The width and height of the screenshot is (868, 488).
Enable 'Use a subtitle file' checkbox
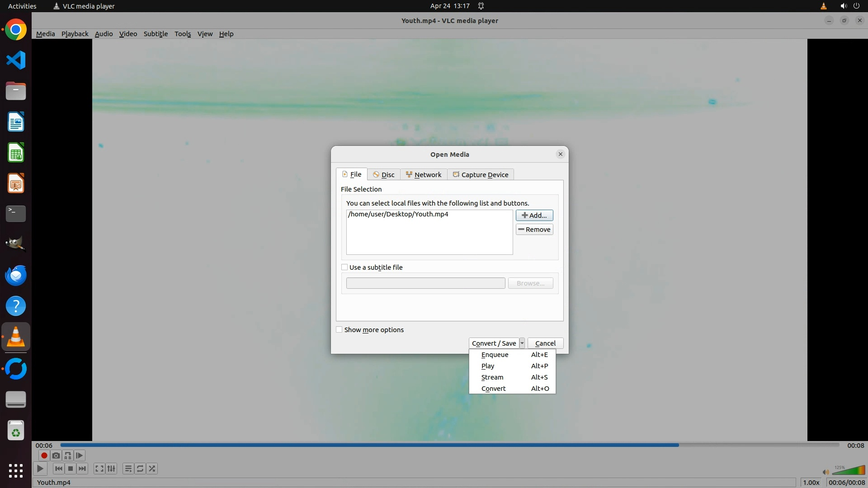coord(344,267)
